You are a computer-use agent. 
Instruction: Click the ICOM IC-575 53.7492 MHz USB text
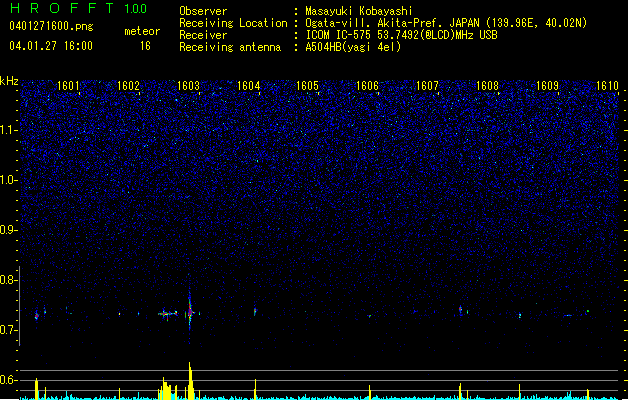(x=401, y=35)
